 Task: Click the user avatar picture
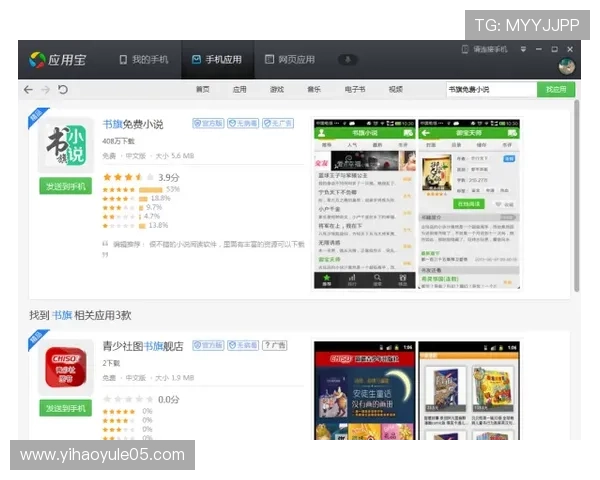point(566,67)
